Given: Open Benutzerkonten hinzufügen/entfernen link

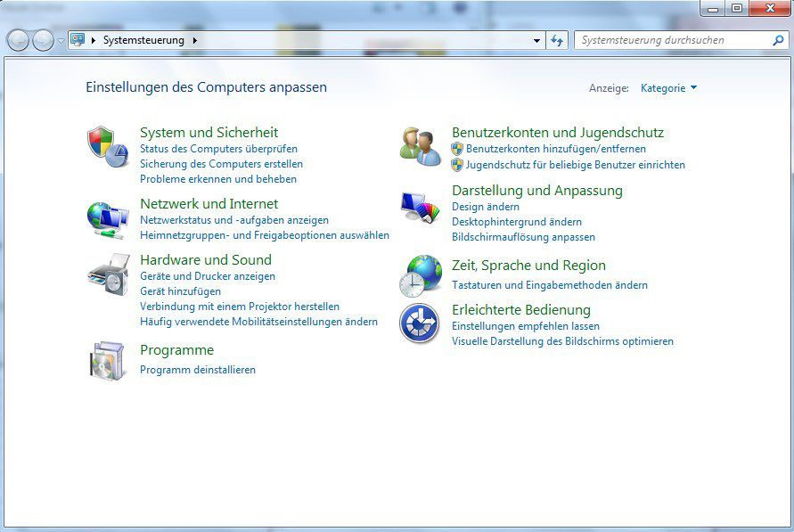Looking at the screenshot, I should [x=556, y=149].
